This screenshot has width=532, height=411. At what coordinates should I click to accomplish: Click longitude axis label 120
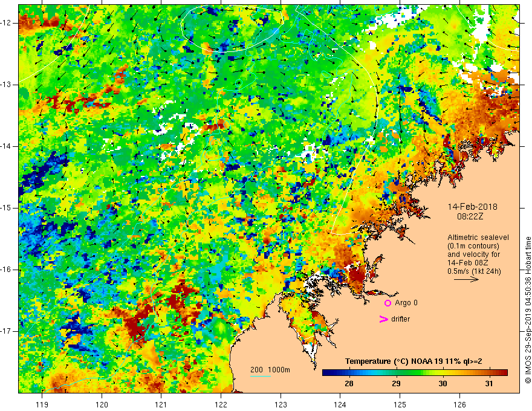pos(102,404)
